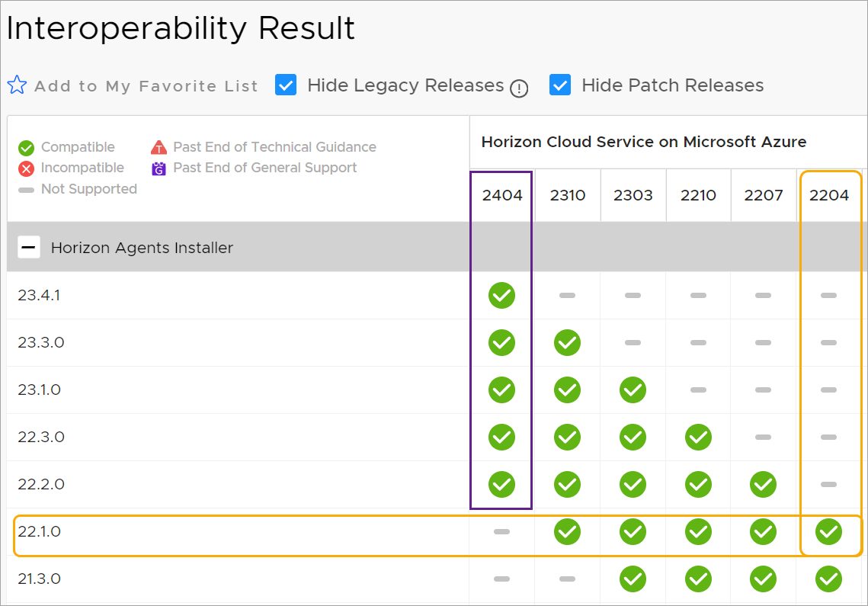Screen dimensions: 868x606
Task: Click the gray Not Supported legend dash
Action: 26,190
